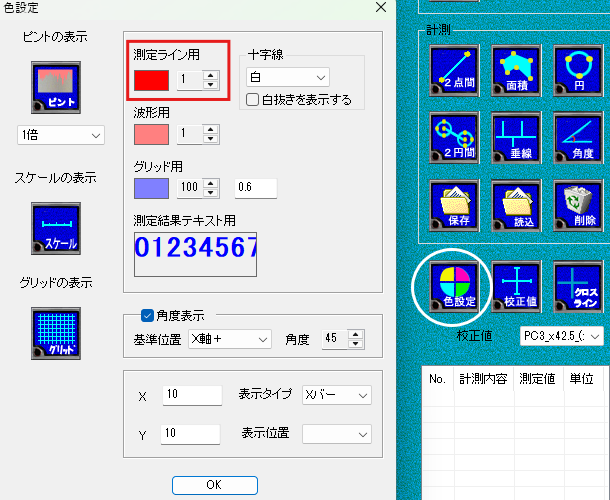
Task: Increase 波形用 line width stepper
Action: tap(211, 130)
